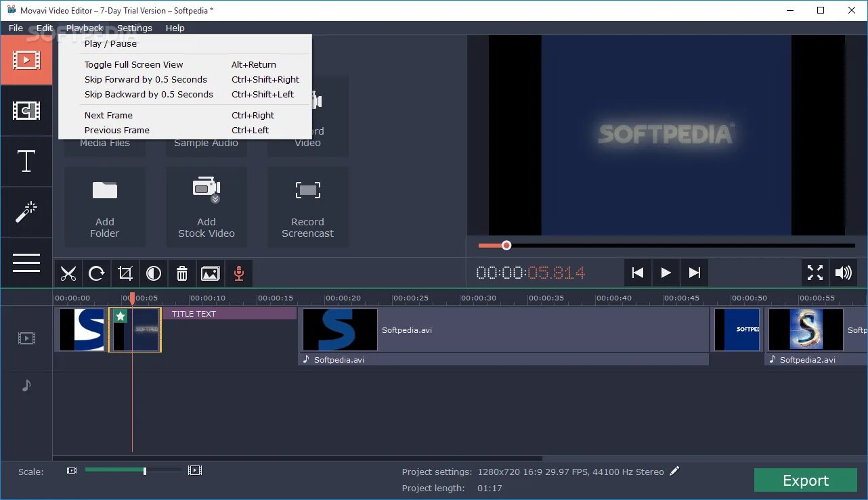Click the Export button
Image resolution: width=868 pixels, height=500 pixels.
point(806,480)
